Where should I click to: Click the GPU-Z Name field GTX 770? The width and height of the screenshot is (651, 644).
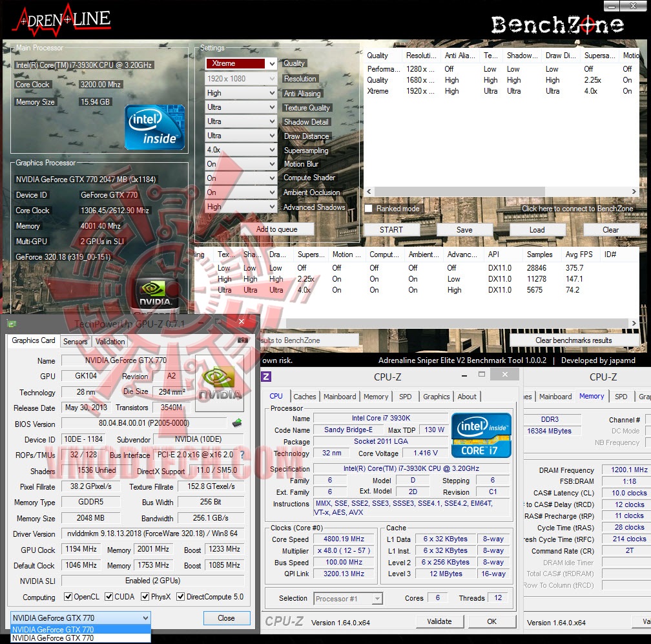coord(126,360)
